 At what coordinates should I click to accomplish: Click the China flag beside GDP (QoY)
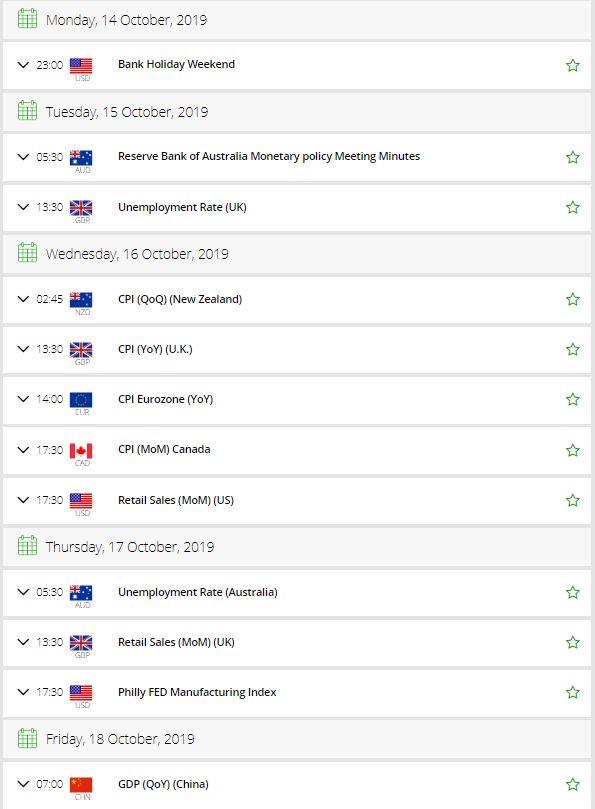[x=81, y=784]
